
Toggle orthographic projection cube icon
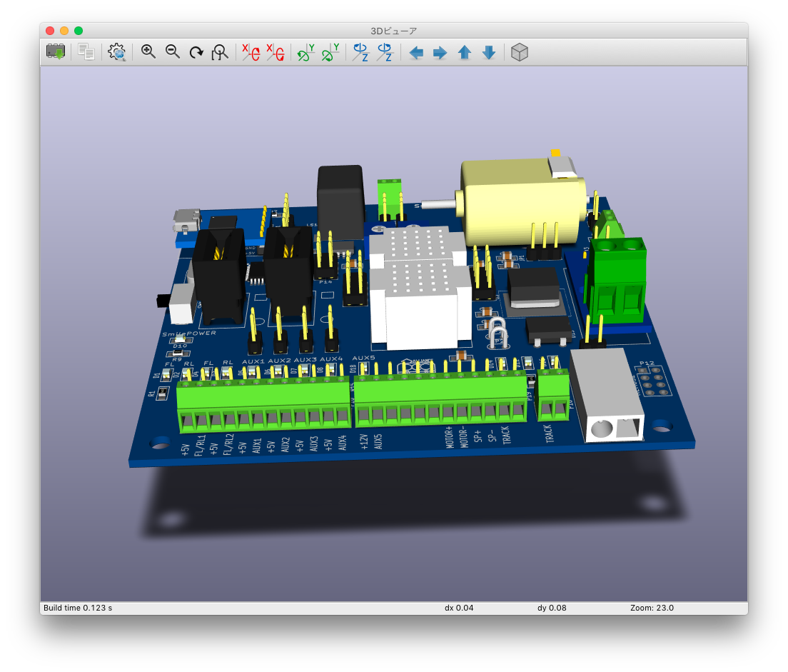point(520,52)
